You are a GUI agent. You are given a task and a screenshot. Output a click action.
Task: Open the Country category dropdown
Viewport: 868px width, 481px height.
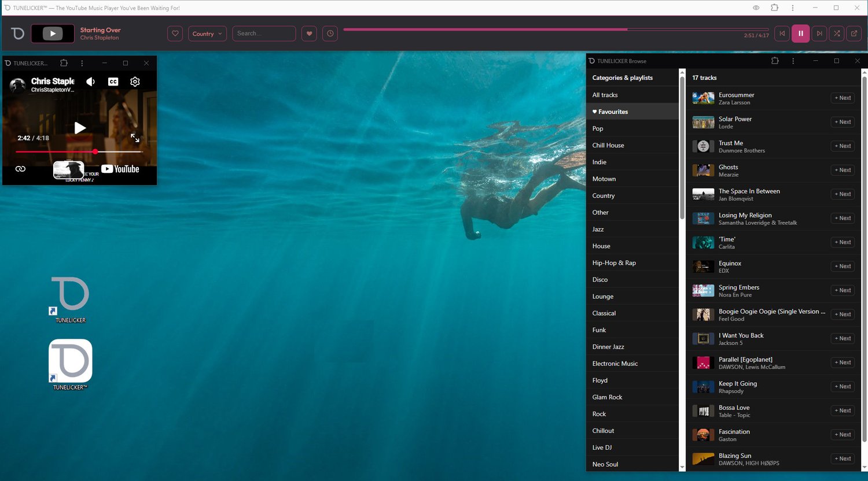click(x=207, y=34)
